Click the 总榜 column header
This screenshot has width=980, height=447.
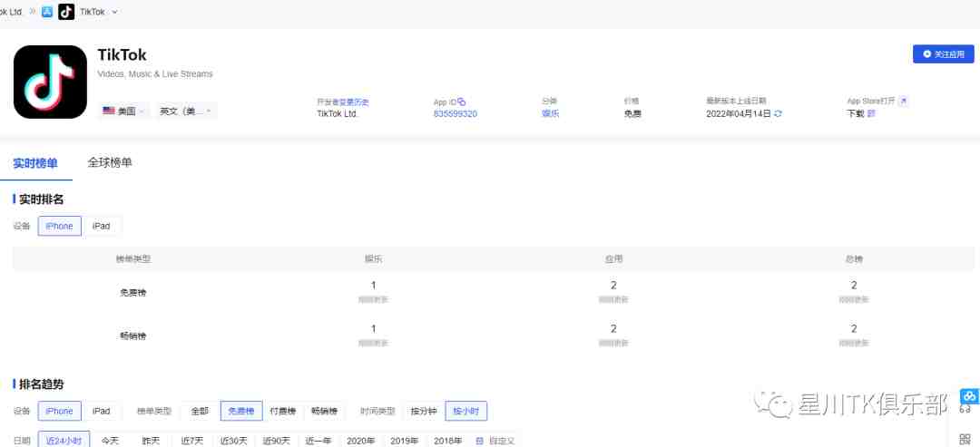point(854,258)
